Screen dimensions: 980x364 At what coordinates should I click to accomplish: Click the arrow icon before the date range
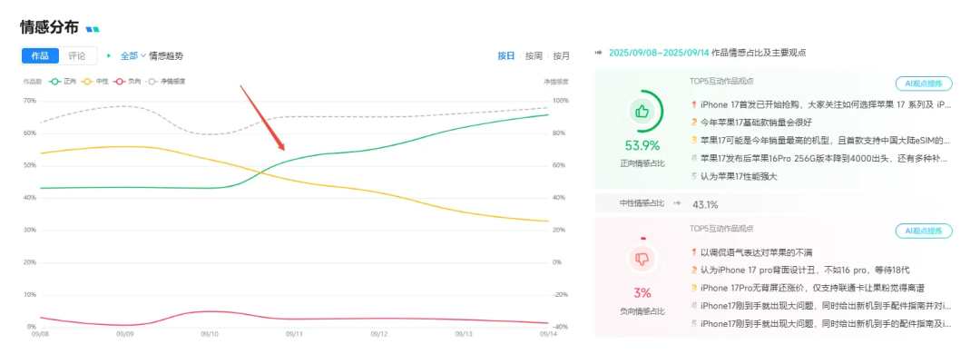(599, 53)
